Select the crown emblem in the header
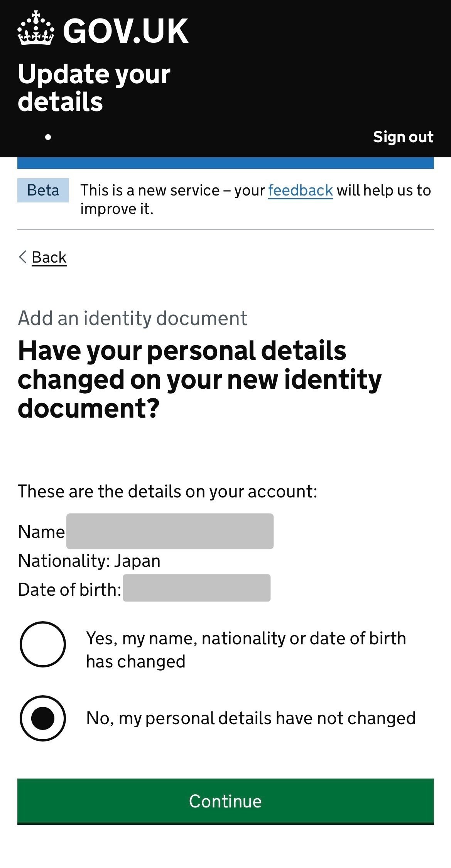Viewport: 451px width, 868px height. click(36, 30)
